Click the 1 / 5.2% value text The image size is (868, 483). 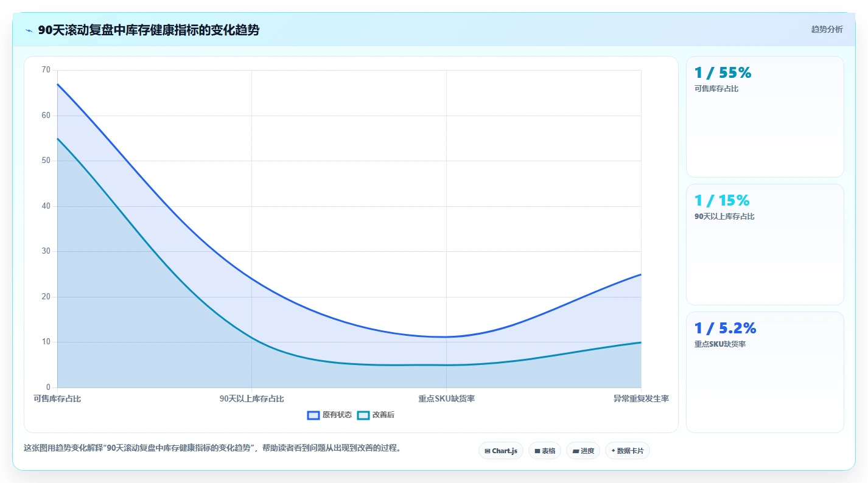(726, 328)
